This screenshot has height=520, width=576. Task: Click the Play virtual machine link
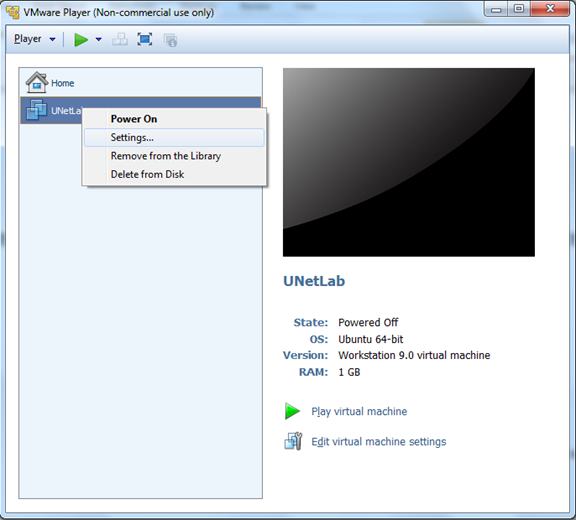tap(359, 411)
